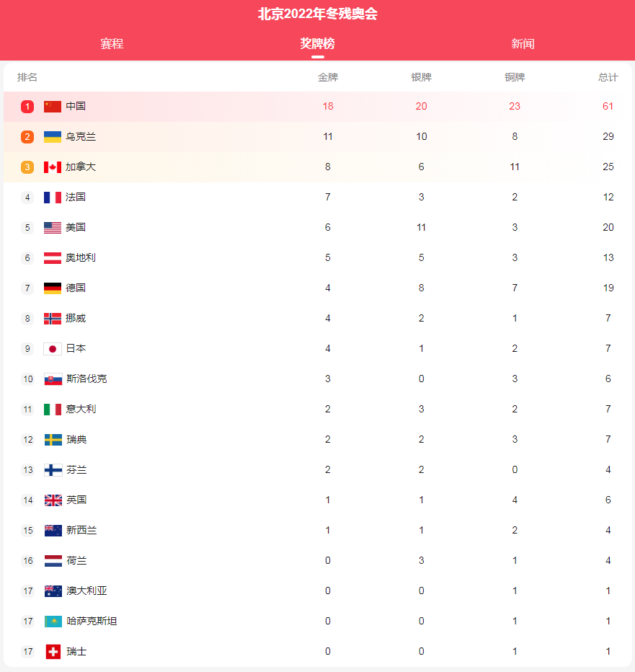The height and width of the screenshot is (672, 635).
Task: Click China's total medal count 61
Action: point(608,106)
